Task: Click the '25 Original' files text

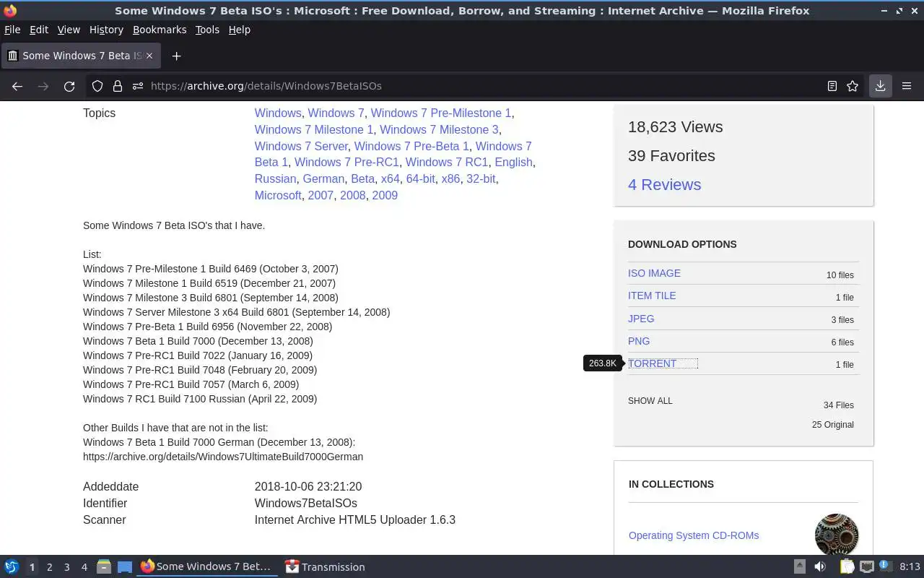Action: click(x=832, y=425)
